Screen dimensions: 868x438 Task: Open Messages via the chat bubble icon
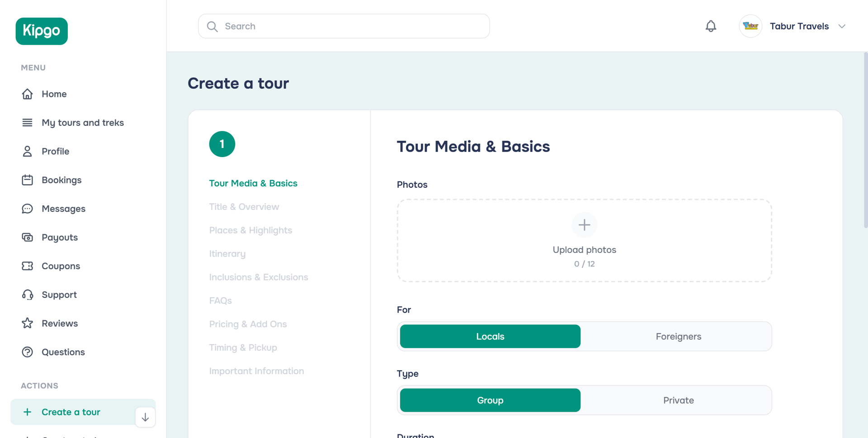[28, 209]
